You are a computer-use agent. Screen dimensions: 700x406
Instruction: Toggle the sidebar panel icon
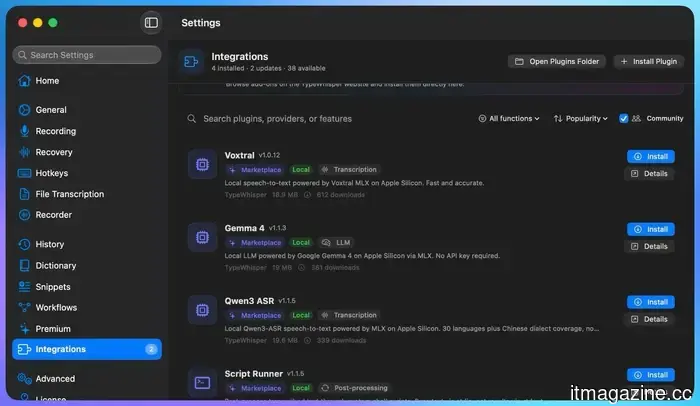coord(151,22)
